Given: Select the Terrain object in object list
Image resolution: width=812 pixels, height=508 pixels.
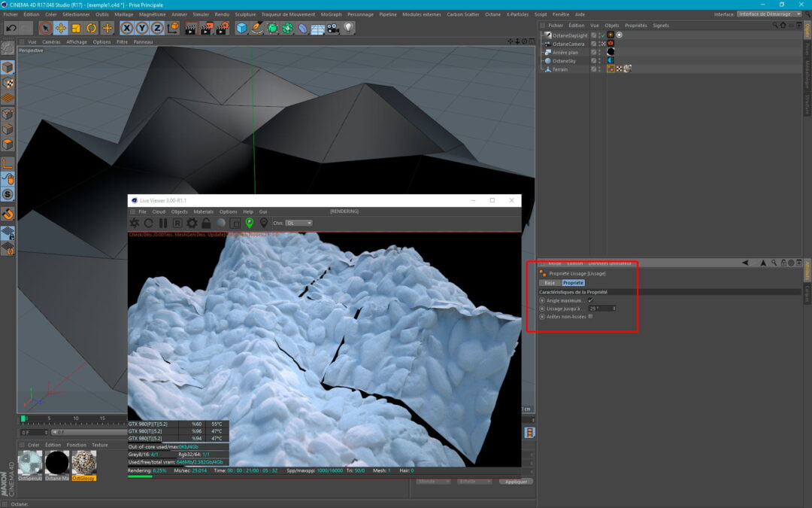Looking at the screenshot, I should pyautogui.click(x=560, y=69).
